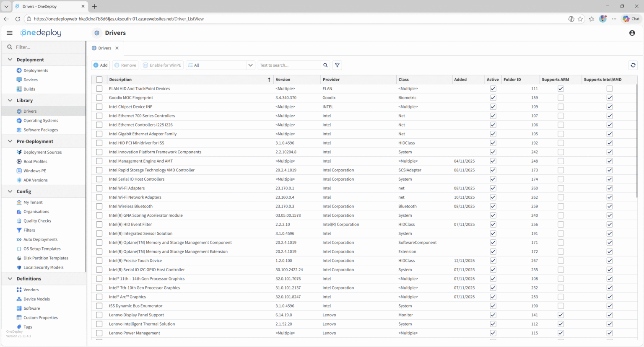
Task: Open the user account profile icon
Action: coord(632,33)
